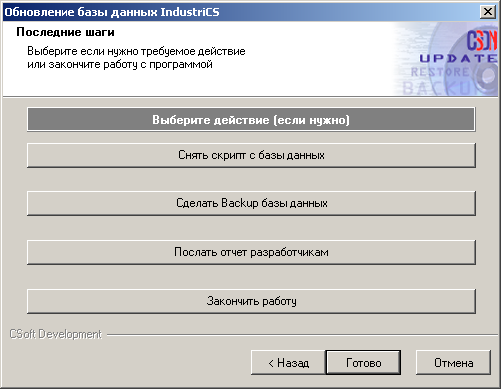
Task: Click the Снять скрипт с базы данных button
Action: coord(251,155)
